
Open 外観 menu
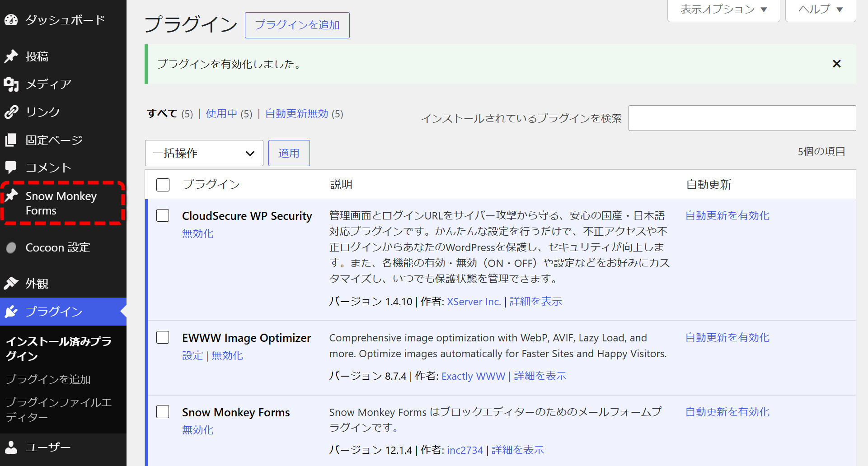tap(63, 284)
